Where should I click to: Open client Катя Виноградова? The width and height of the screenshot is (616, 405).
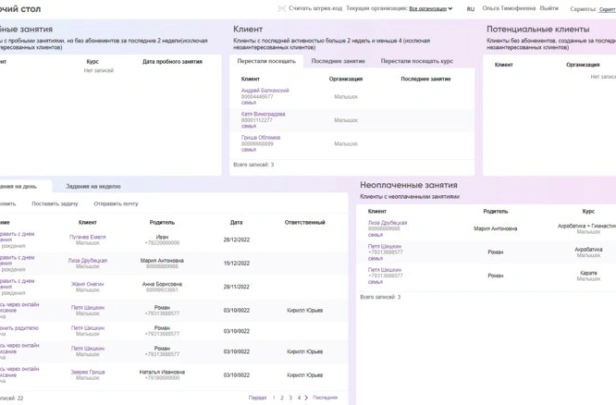[x=263, y=114]
